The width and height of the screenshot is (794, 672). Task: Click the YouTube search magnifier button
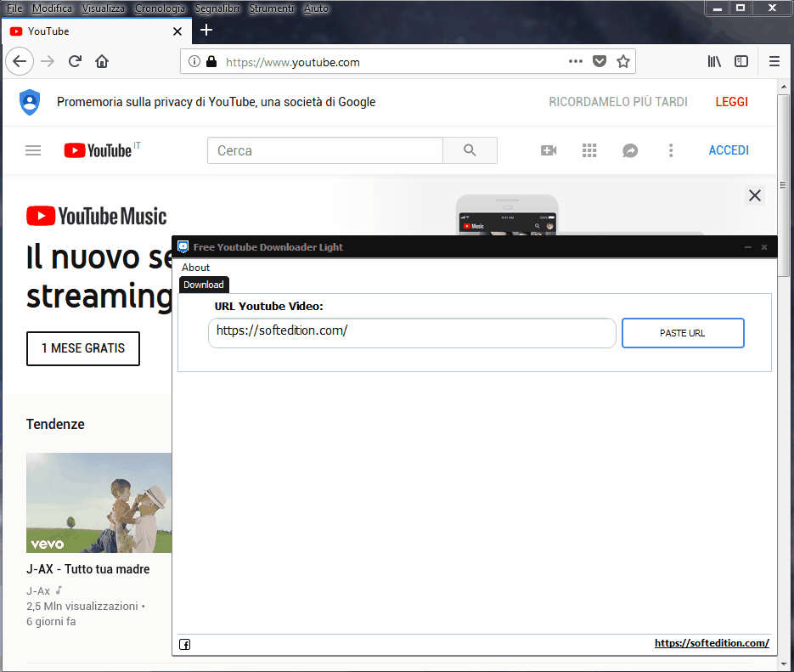470,150
